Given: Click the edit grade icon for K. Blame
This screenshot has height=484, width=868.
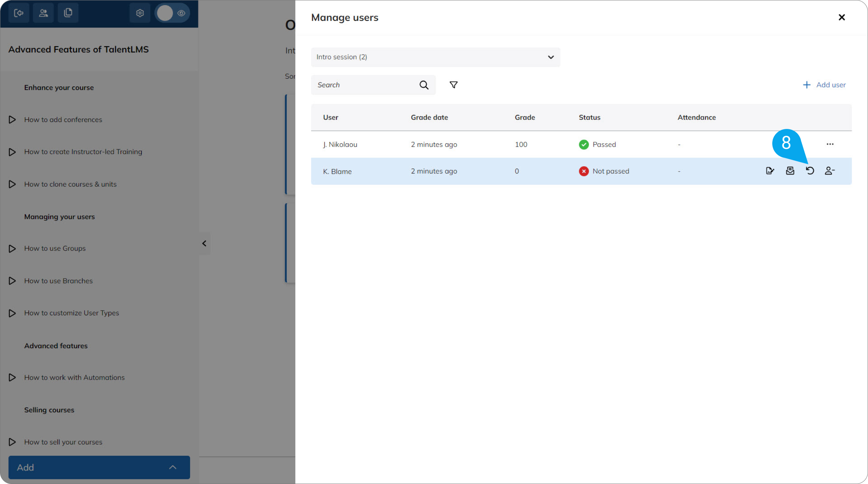Looking at the screenshot, I should pos(770,171).
